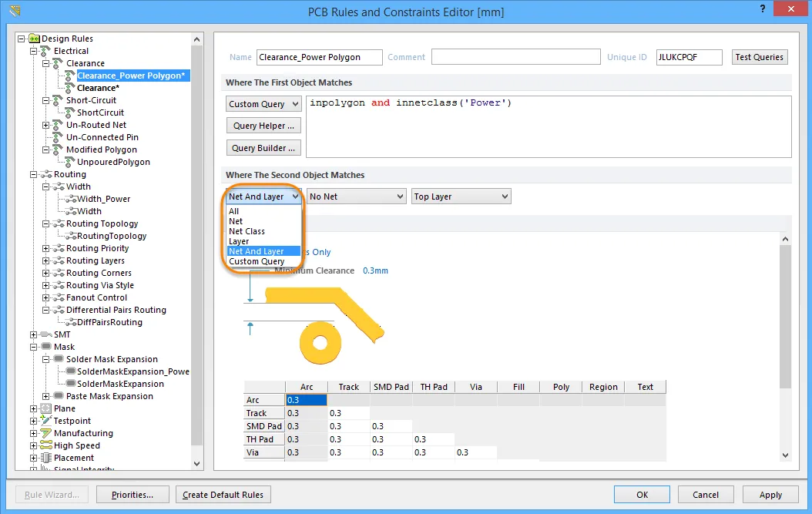Expand the SMT rules node
The height and width of the screenshot is (514, 812).
33,334
